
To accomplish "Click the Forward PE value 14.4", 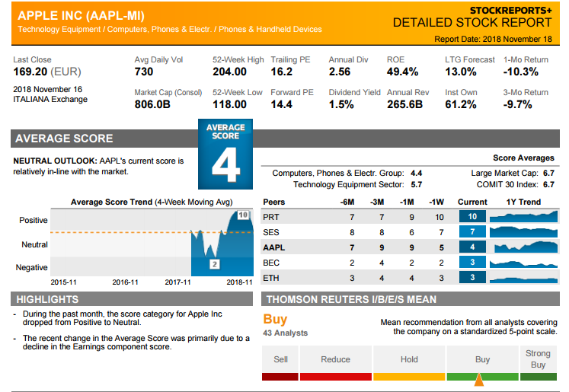I will point(281,104).
